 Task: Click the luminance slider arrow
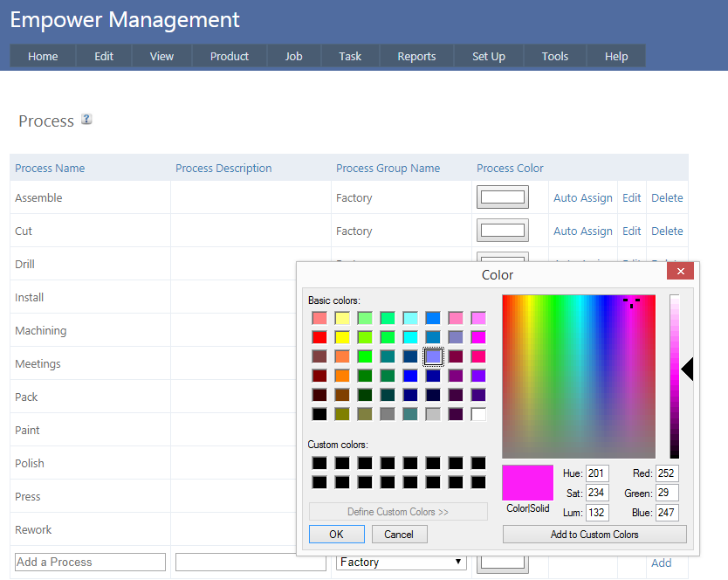[687, 370]
